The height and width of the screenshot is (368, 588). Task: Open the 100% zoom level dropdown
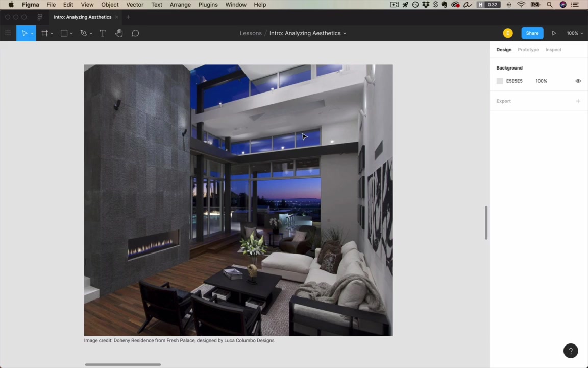pyautogui.click(x=575, y=33)
